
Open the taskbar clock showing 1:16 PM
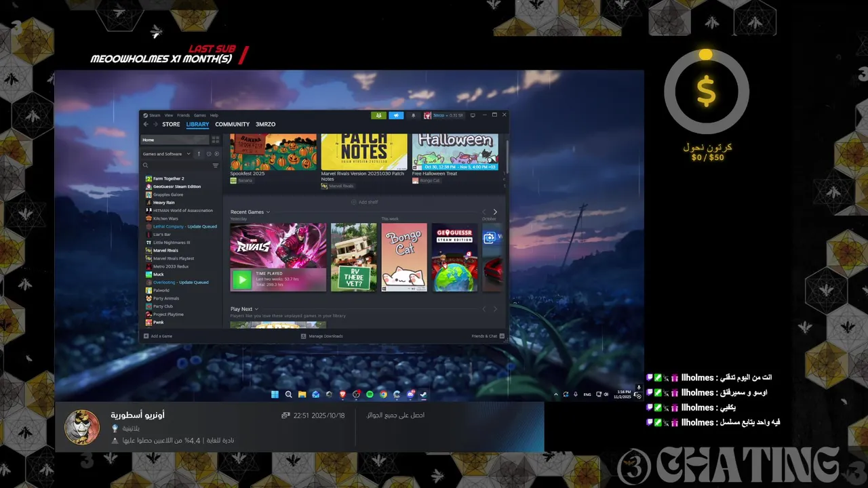pyautogui.click(x=623, y=394)
